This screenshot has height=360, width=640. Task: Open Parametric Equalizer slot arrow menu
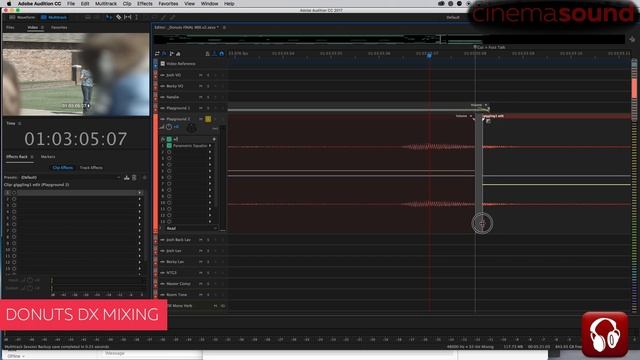(x=210, y=145)
